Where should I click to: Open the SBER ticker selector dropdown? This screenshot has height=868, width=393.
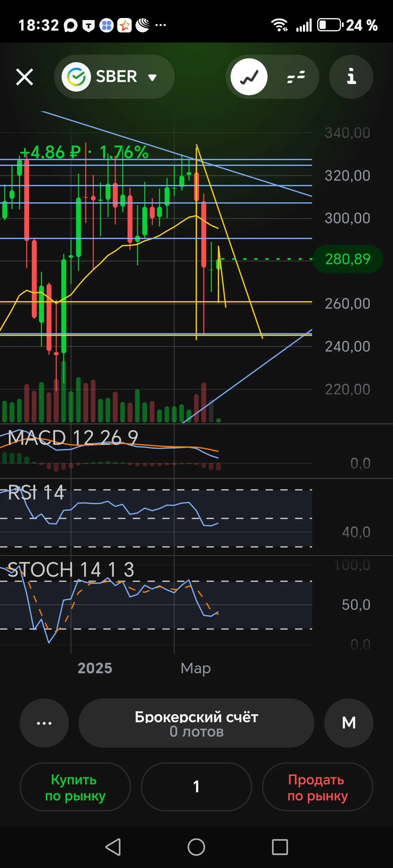click(x=114, y=77)
